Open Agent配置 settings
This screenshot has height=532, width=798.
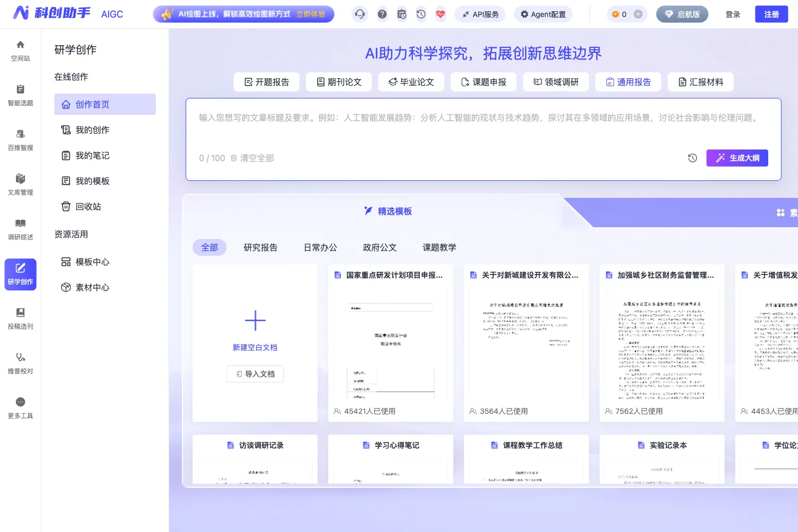click(543, 14)
